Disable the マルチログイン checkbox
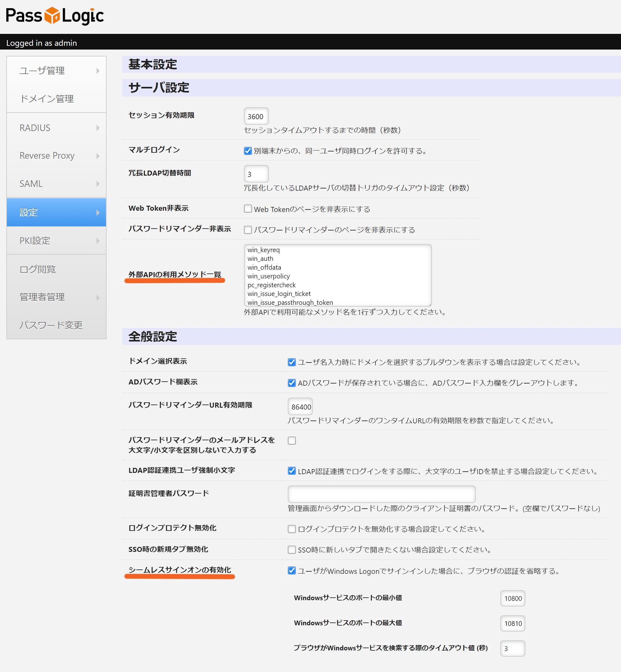 [248, 151]
